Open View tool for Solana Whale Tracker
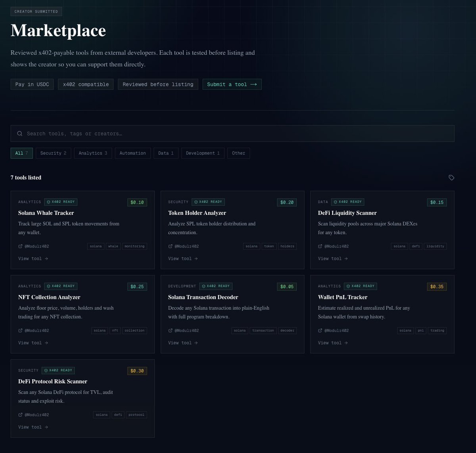Screen dimensions: 476x453 pyautogui.click(x=33, y=258)
